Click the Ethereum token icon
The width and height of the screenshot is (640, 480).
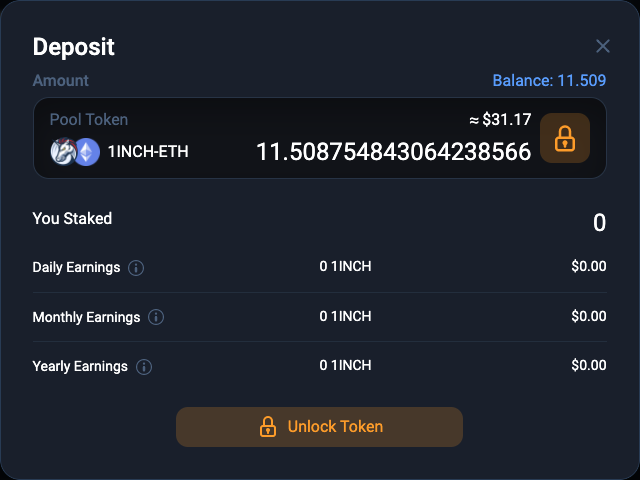point(87,152)
